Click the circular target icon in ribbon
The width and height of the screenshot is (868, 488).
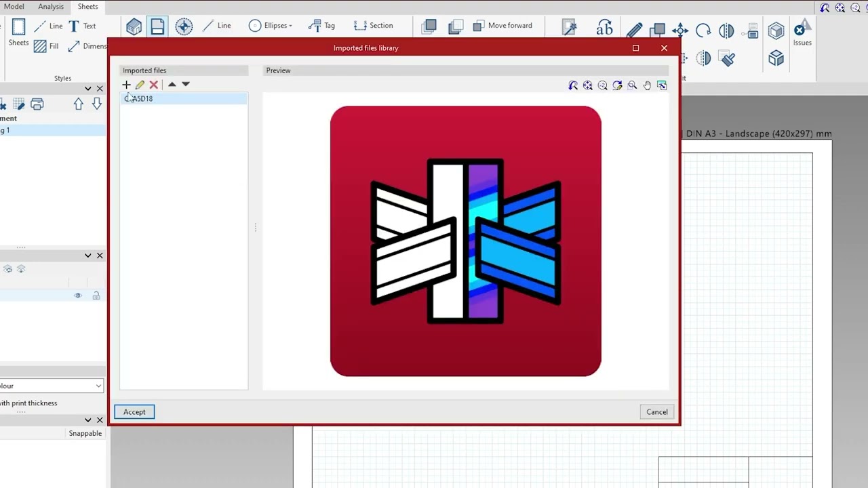184,27
